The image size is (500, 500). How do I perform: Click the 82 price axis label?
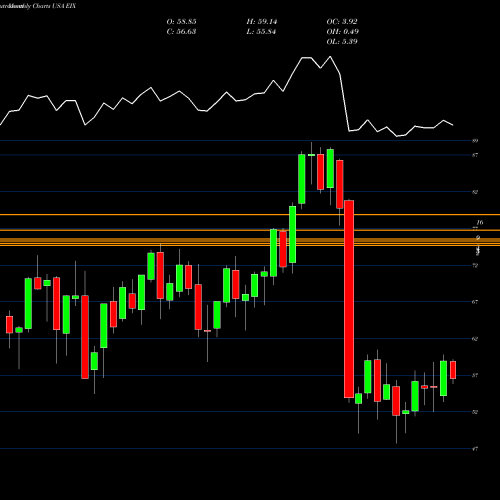(x=475, y=192)
